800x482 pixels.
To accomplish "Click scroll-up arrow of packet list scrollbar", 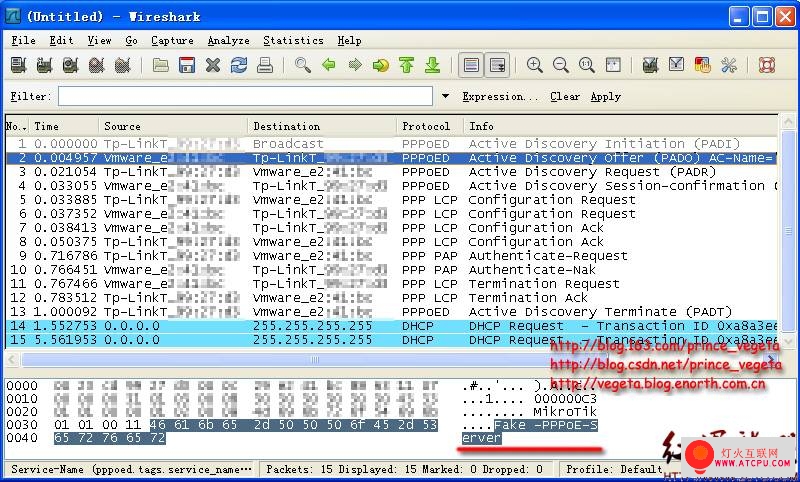I will [788, 121].
